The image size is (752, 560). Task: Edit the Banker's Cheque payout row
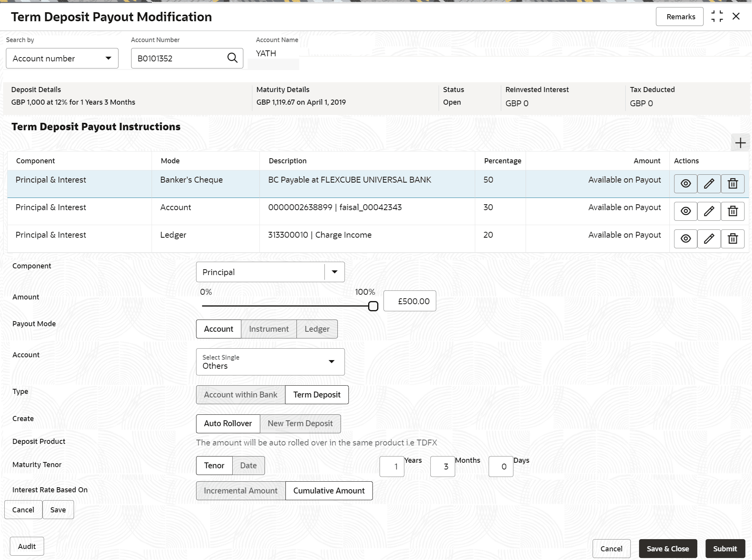(709, 184)
